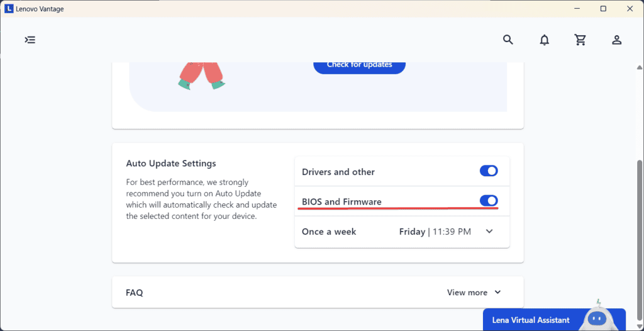This screenshot has height=331, width=644.
Task: Open Lena Virtual Assistant chat
Action: point(531,320)
